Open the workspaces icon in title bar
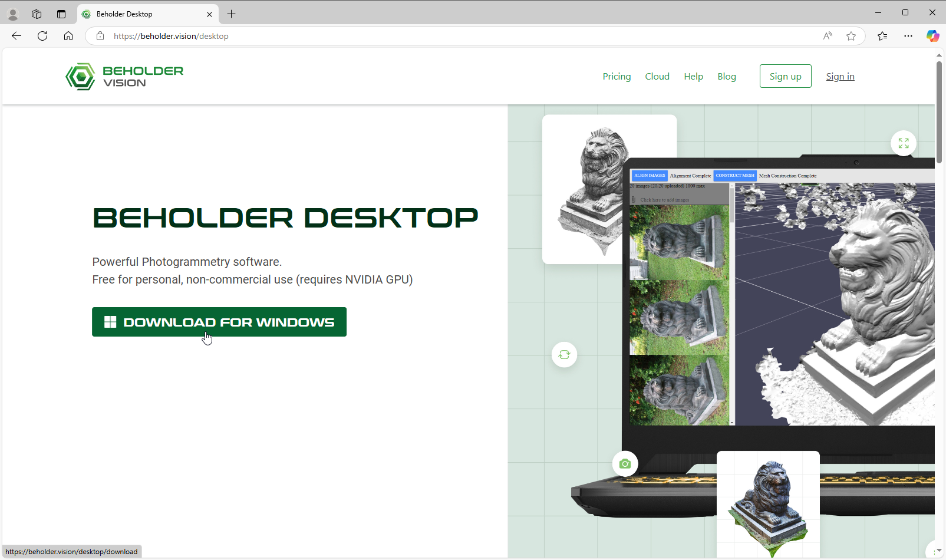The height and width of the screenshot is (560, 946). pyautogui.click(x=37, y=14)
